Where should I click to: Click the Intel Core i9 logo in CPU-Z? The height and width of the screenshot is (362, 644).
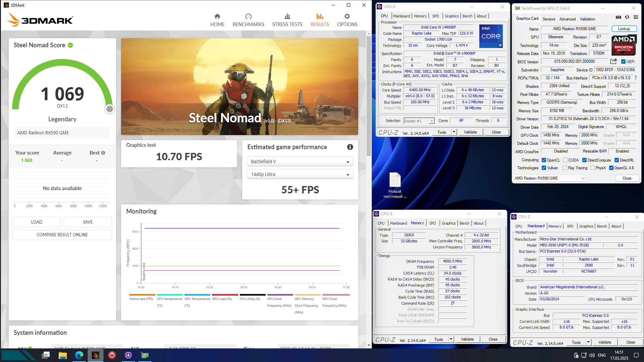491,36
